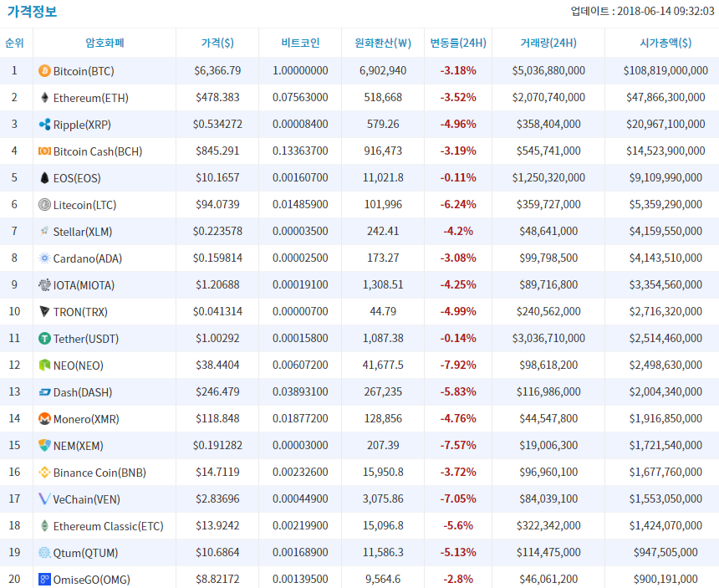Screen dimensions: 719x588
Task: Sort by the 비트코인 column header
Action: [x=300, y=43]
